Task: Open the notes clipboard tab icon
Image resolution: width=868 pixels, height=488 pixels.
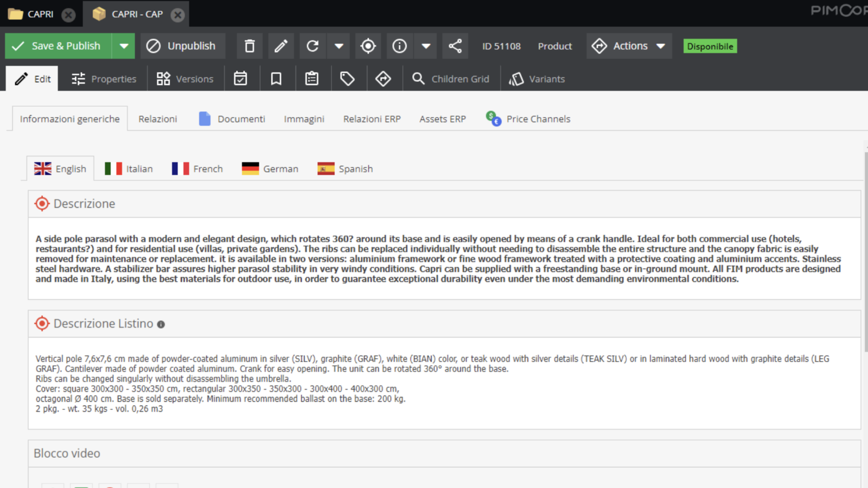Action: click(312, 79)
